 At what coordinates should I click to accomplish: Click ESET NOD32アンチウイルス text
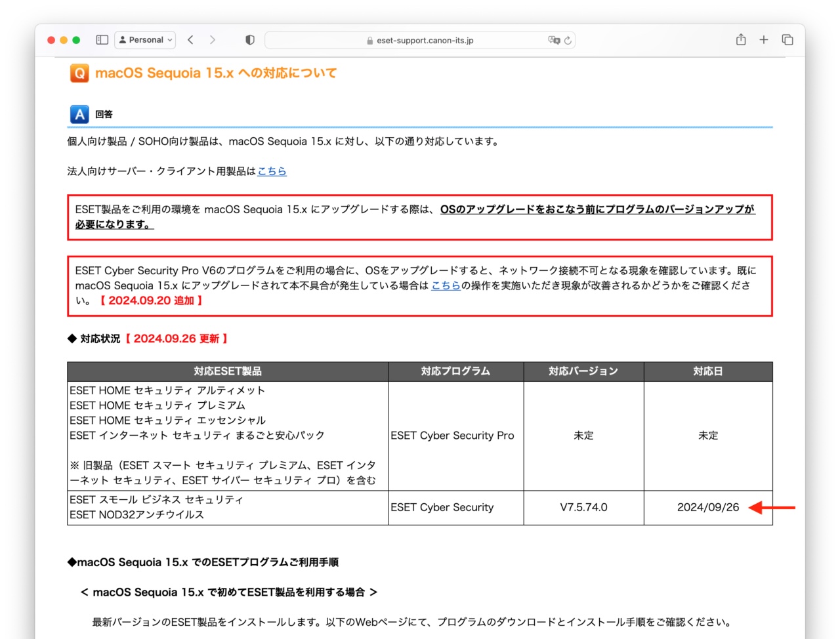click(x=136, y=515)
